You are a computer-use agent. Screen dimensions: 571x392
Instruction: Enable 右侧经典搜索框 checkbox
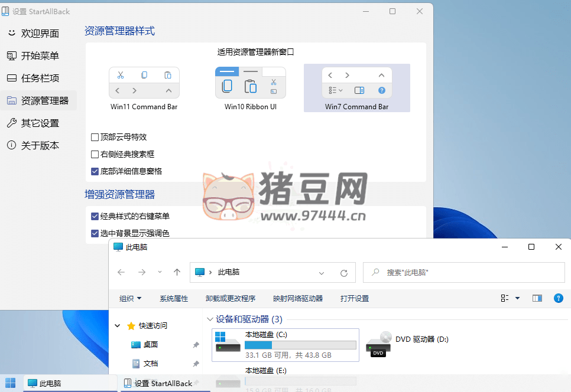click(95, 154)
